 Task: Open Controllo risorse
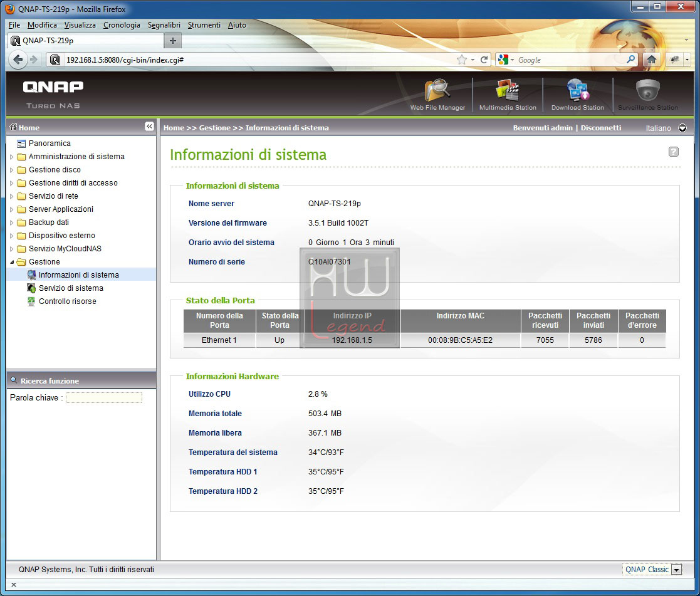(x=67, y=301)
